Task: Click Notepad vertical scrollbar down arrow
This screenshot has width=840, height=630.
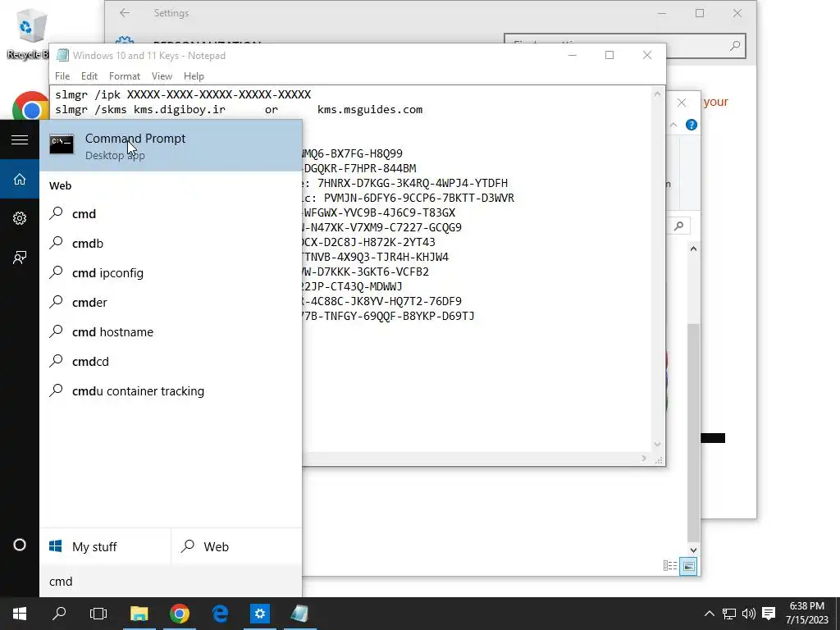Action: pyautogui.click(x=657, y=444)
